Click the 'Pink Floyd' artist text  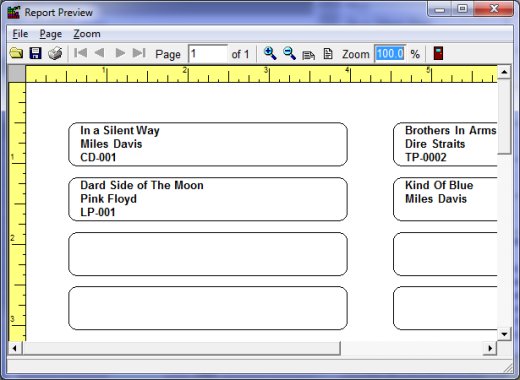click(109, 199)
